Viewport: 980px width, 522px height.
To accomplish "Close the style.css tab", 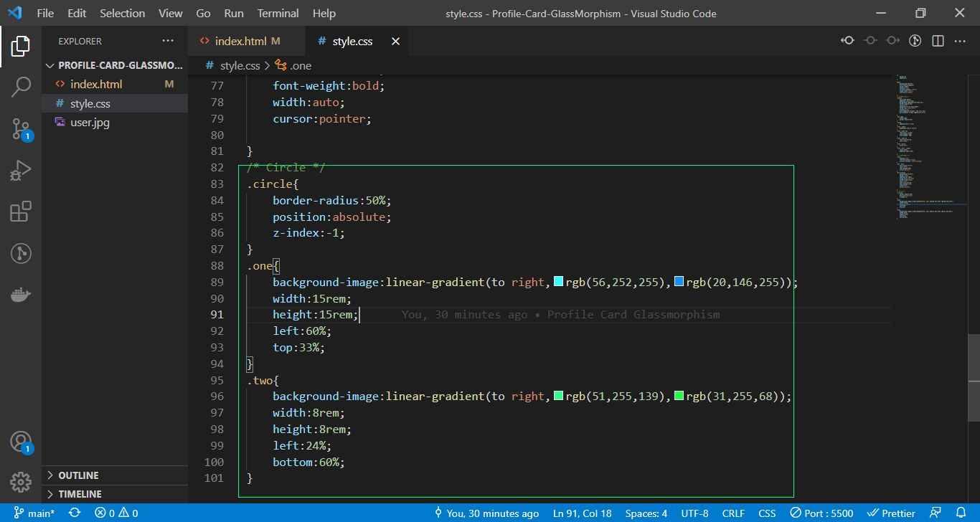I will pos(395,42).
